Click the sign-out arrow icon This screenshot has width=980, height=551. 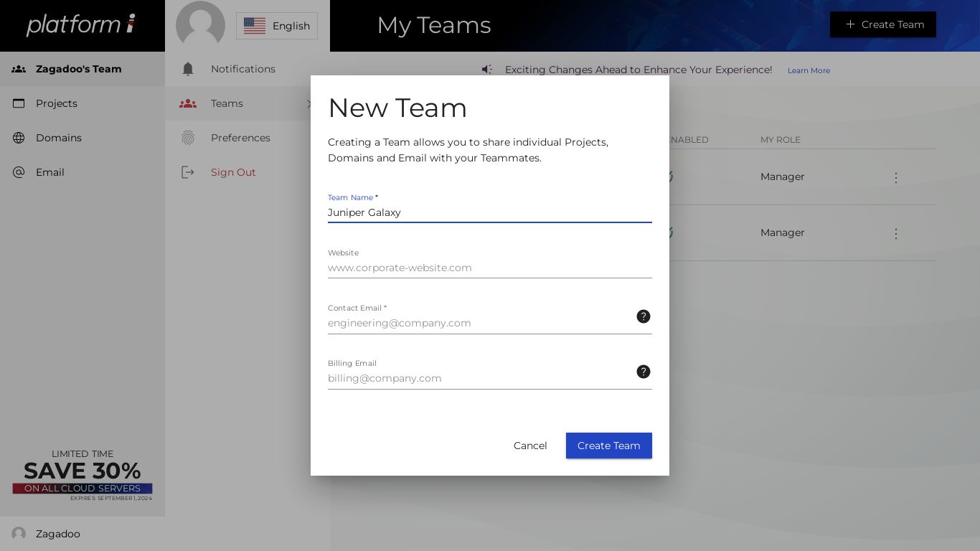click(x=188, y=172)
